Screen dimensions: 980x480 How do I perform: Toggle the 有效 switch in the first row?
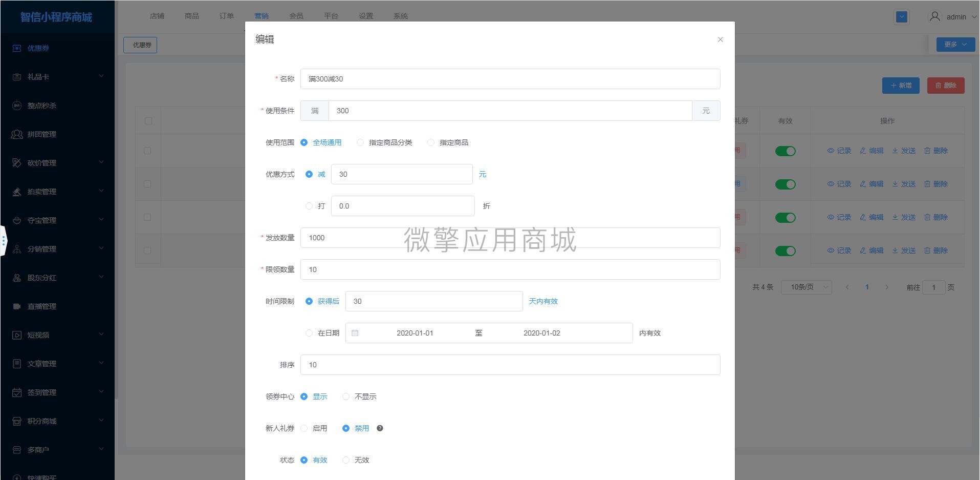click(785, 151)
